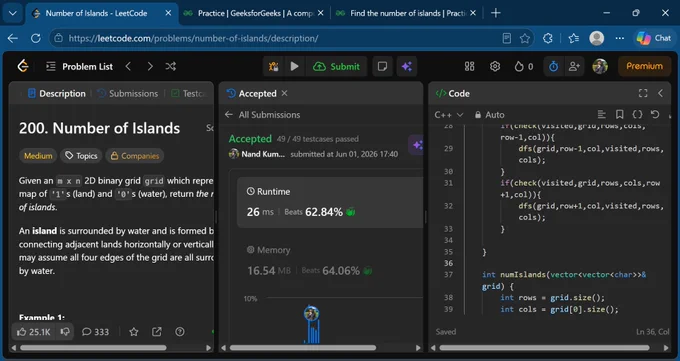Open the Copilot Chat button
The height and width of the screenshot is (361, 680).
654,38
